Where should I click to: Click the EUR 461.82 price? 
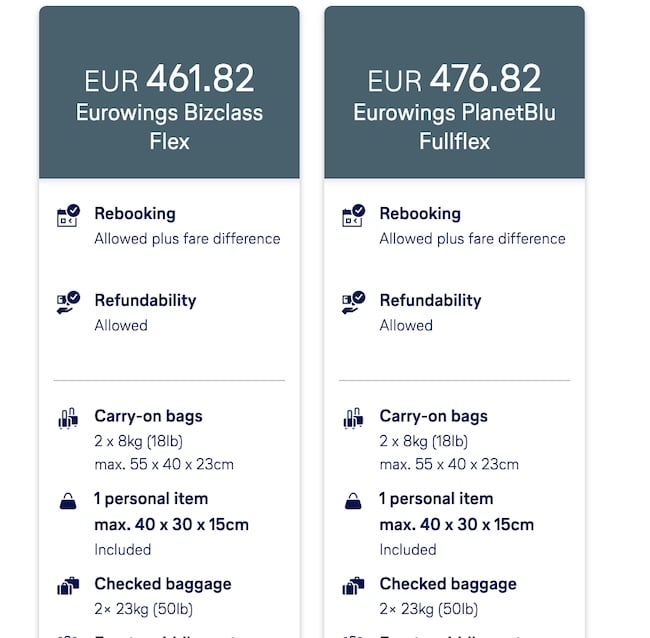click(169, 79)
